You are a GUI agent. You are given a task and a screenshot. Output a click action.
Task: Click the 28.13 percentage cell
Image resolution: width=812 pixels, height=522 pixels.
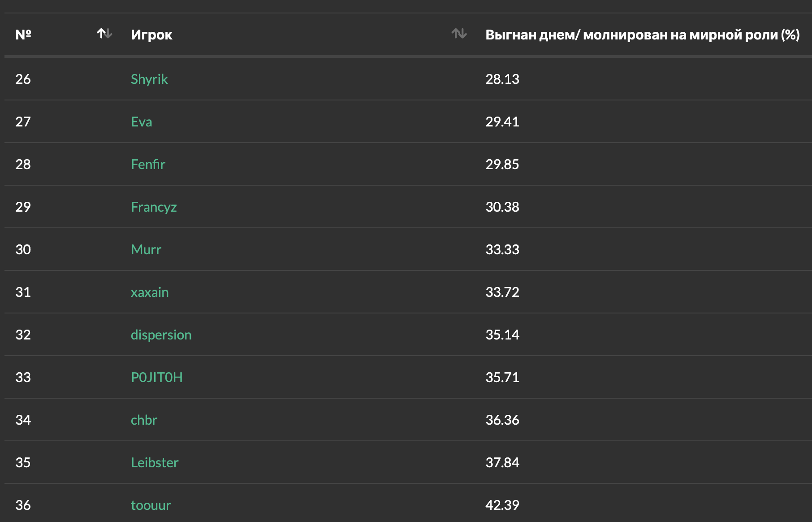tap(502, 79)
